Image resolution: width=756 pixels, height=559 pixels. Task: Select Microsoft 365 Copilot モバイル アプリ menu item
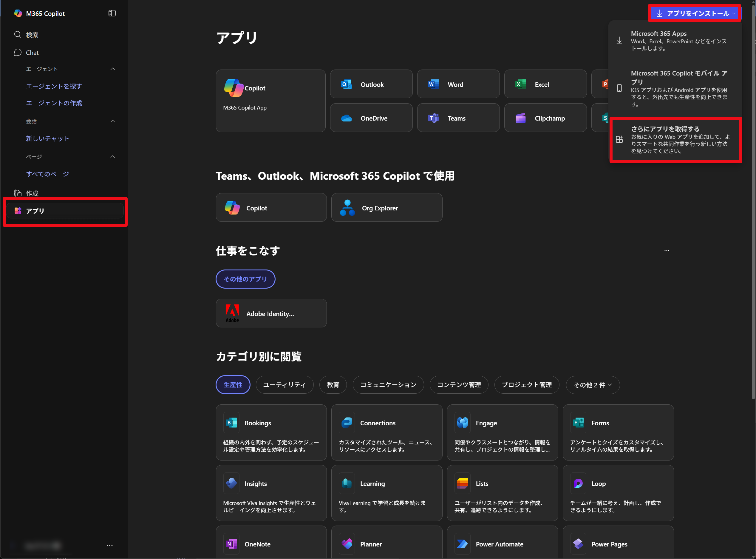click(x=675, y=88)
